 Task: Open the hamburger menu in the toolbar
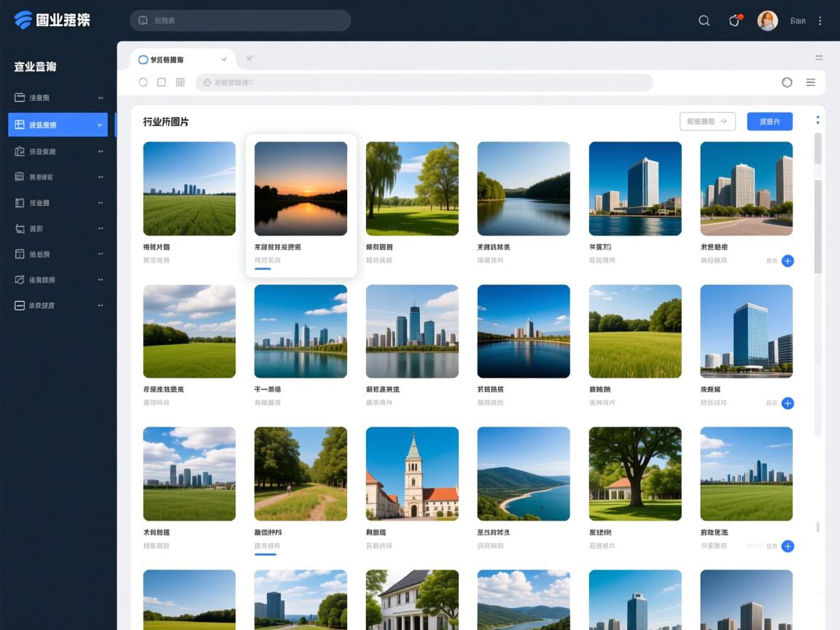pyautogui.click(x=810, y=82)
